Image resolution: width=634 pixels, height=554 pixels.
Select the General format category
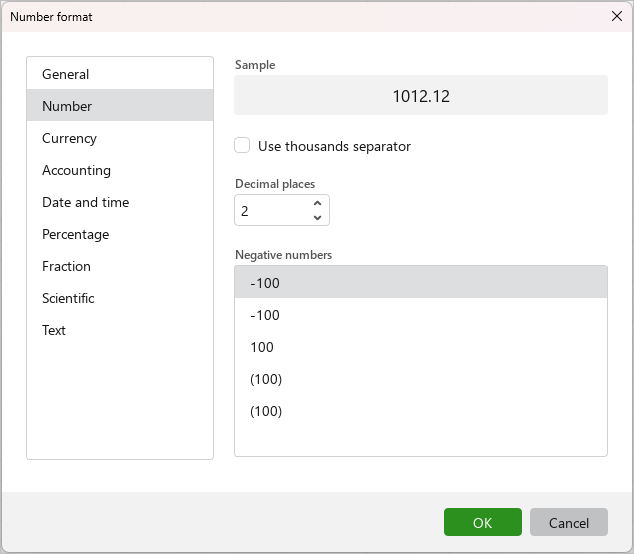point(120,74)
